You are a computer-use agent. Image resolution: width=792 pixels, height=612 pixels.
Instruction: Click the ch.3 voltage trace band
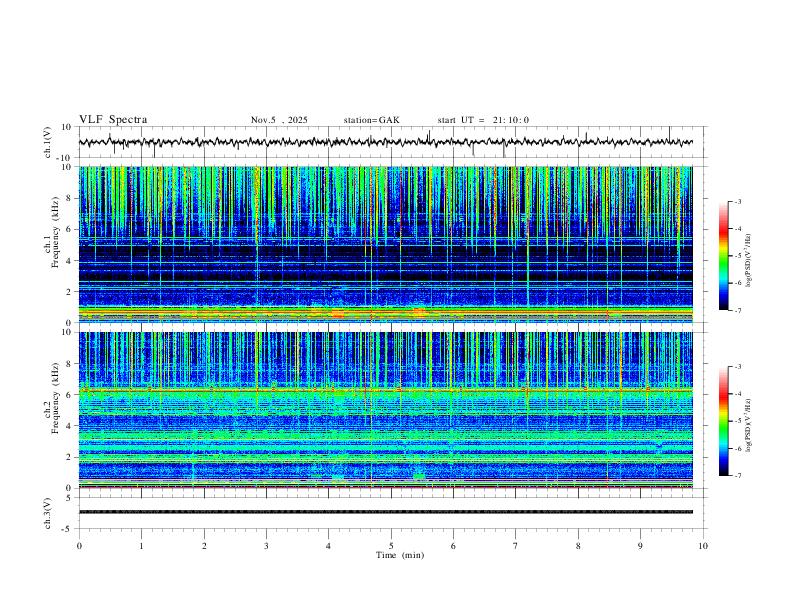pyautogui.click(x=386, y=512)
